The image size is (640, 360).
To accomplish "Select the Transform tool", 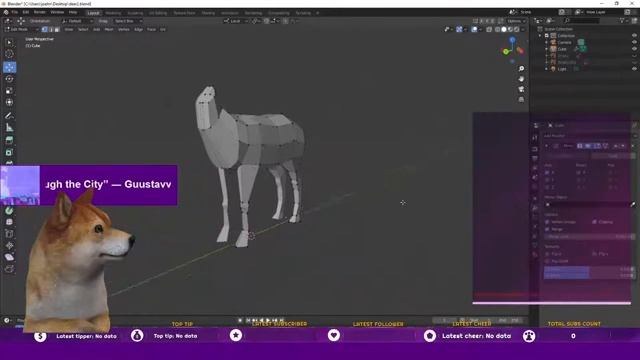I will pyautogui.click(x=9, y=102).
